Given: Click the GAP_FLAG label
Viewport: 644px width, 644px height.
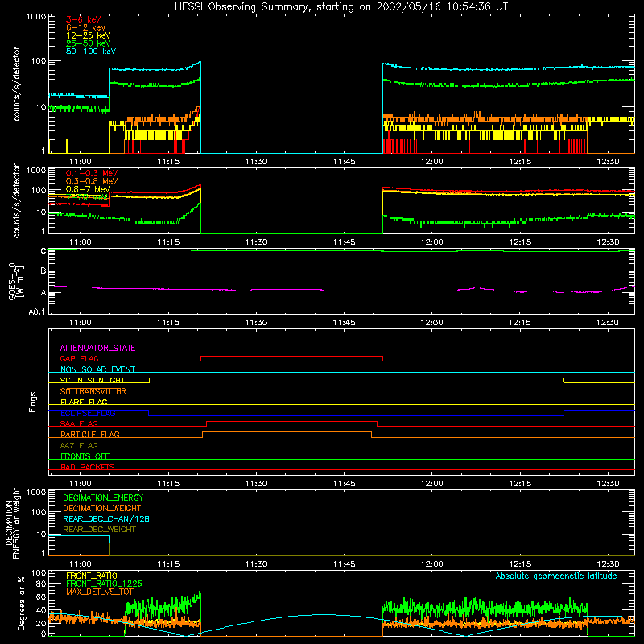Looking at the screenshot, I should pos(79,358).
